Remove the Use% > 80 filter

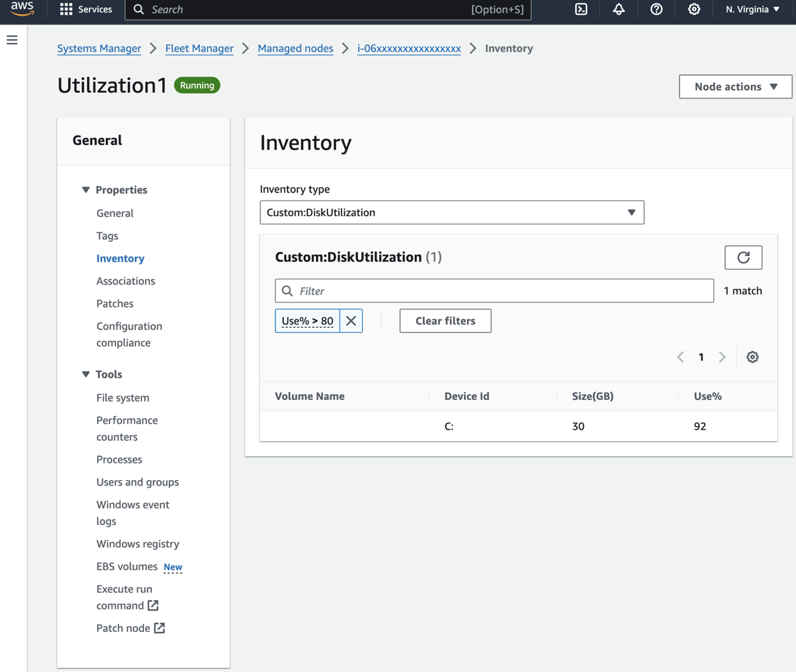coord(351,320)
